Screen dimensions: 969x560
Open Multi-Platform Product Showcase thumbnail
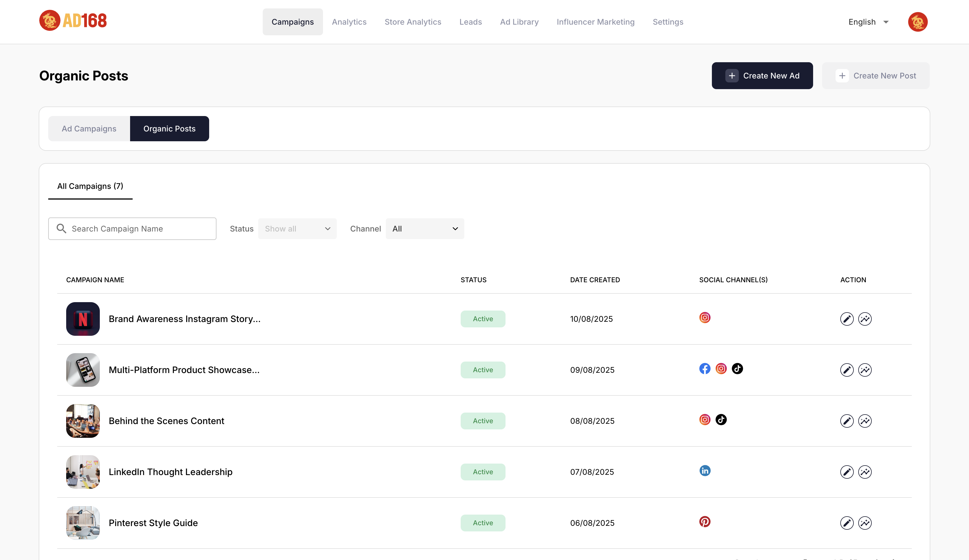tap(83, 370)
